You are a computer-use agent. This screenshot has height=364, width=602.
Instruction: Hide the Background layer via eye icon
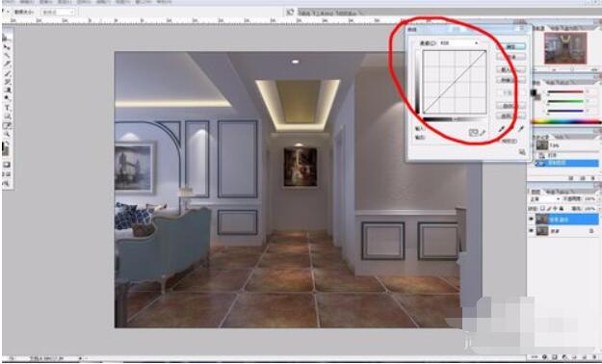532,231
